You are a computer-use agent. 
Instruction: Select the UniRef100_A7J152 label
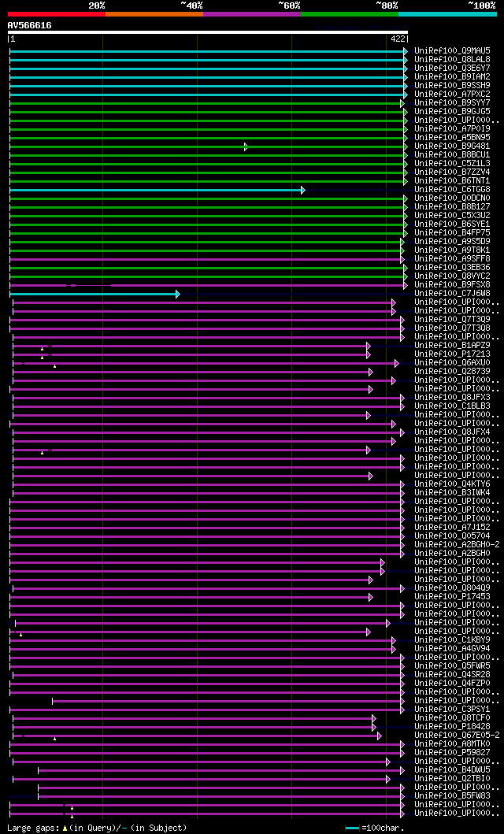[x=453, y=528]
